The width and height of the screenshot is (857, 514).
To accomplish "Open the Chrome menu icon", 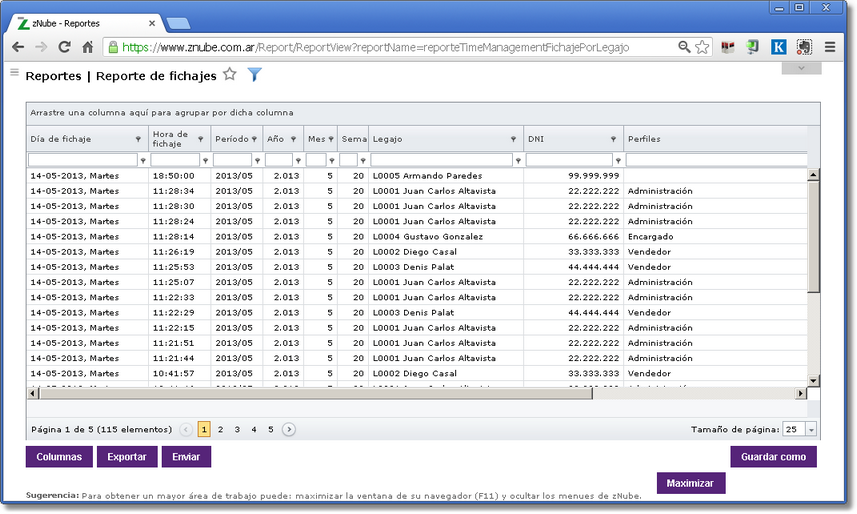I will click(830, 47).
